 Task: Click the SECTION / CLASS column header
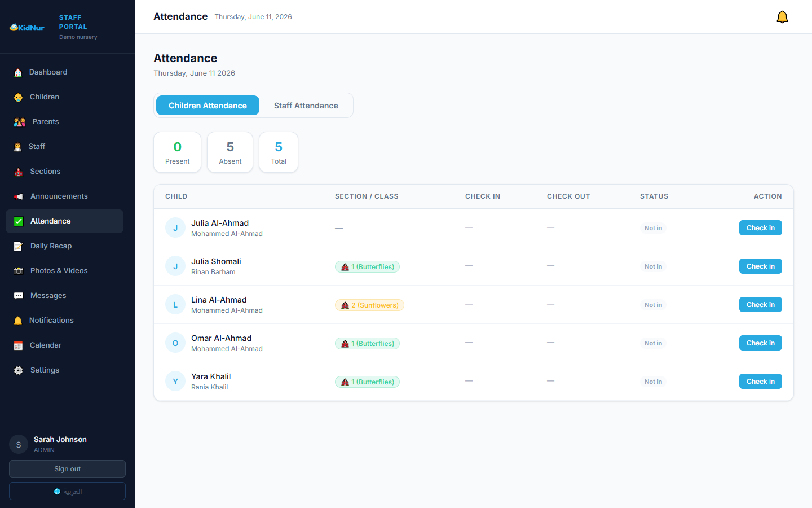tap(367, 196)
